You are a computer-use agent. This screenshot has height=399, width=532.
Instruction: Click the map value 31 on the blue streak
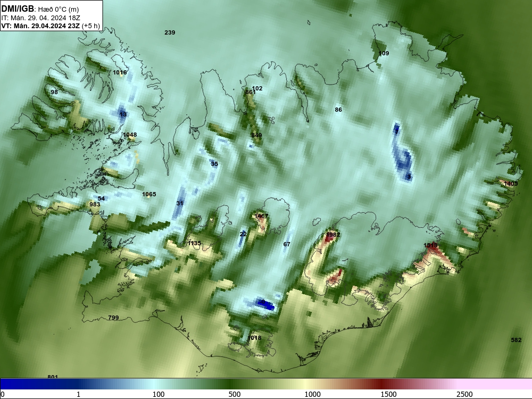coord(180,204)
